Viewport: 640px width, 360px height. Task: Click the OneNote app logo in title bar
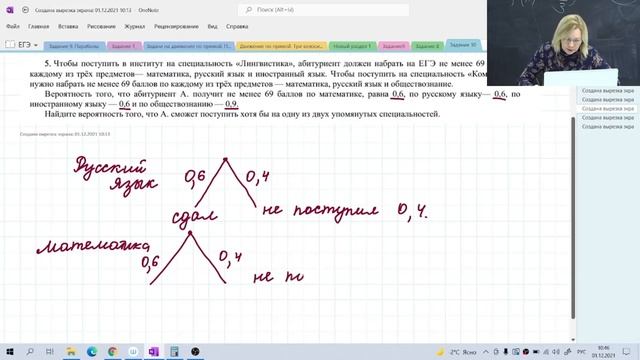(x=10, y=10)
